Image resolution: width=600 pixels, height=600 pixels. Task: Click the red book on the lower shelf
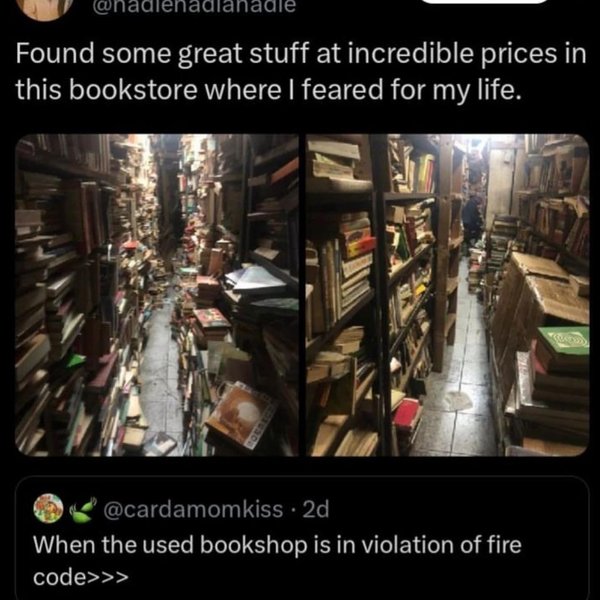click(407, 414)
